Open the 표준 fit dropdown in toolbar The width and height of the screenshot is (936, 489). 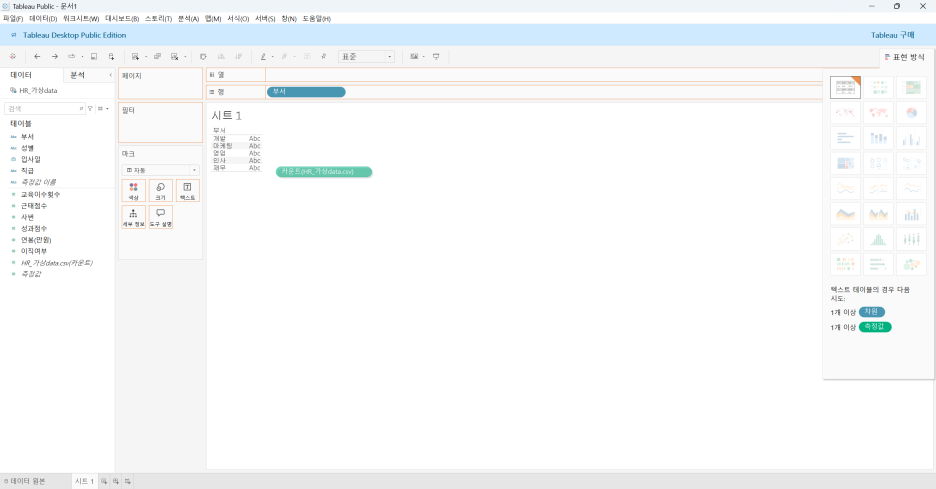(x=366, y=57)
